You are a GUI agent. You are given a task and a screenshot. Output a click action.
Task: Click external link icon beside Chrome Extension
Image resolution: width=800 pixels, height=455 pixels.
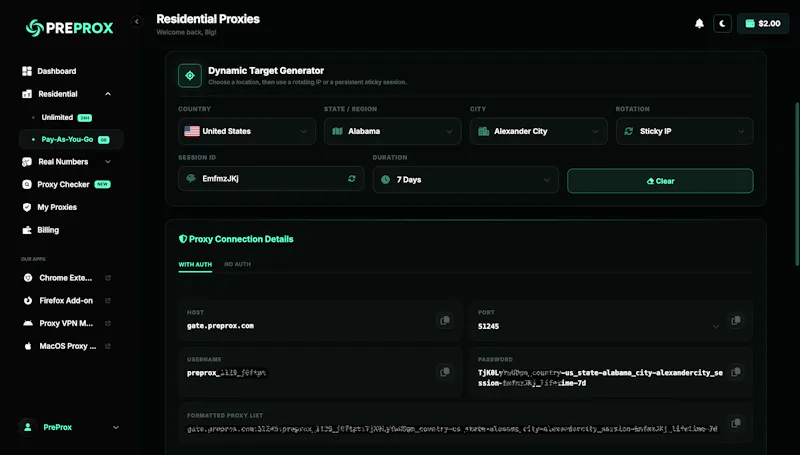[x=108, y=278]
